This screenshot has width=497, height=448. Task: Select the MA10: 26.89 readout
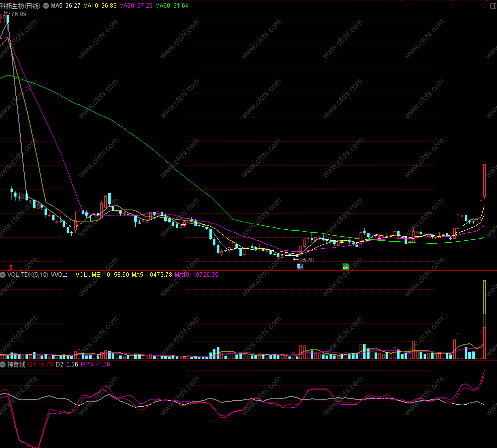click(x=100, y=6)
